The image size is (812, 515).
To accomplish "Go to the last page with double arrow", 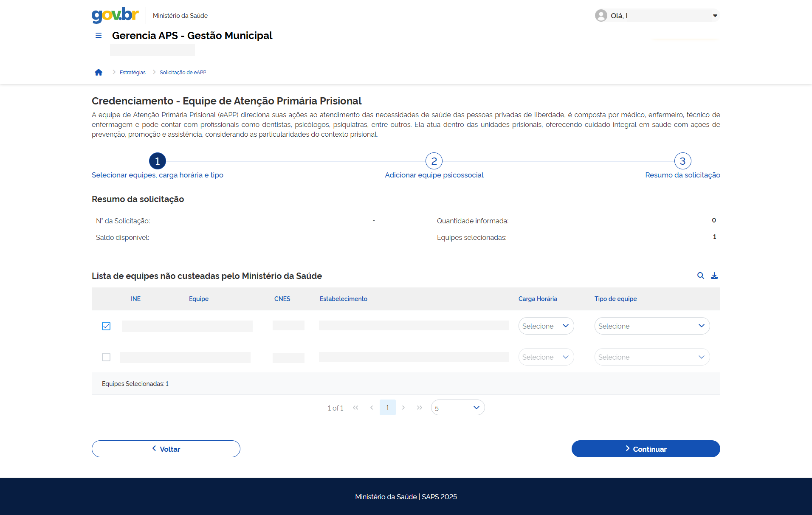I will tap(419, 408).
